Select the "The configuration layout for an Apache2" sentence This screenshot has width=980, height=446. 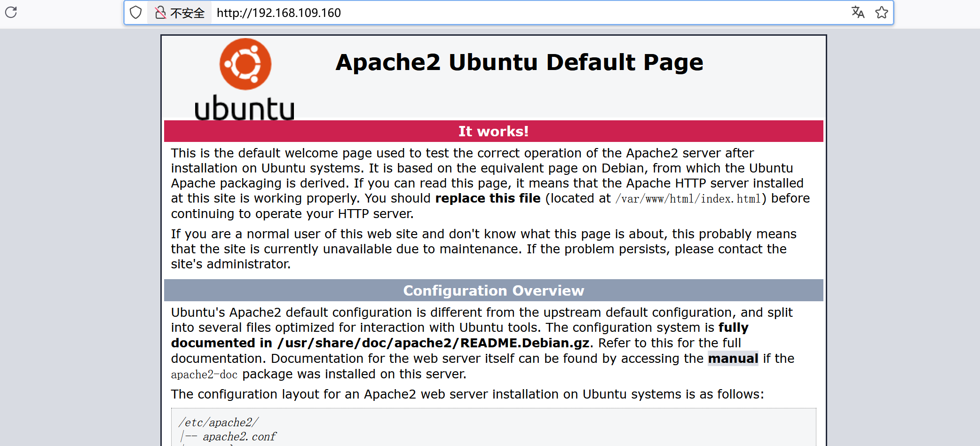(467, 394)
